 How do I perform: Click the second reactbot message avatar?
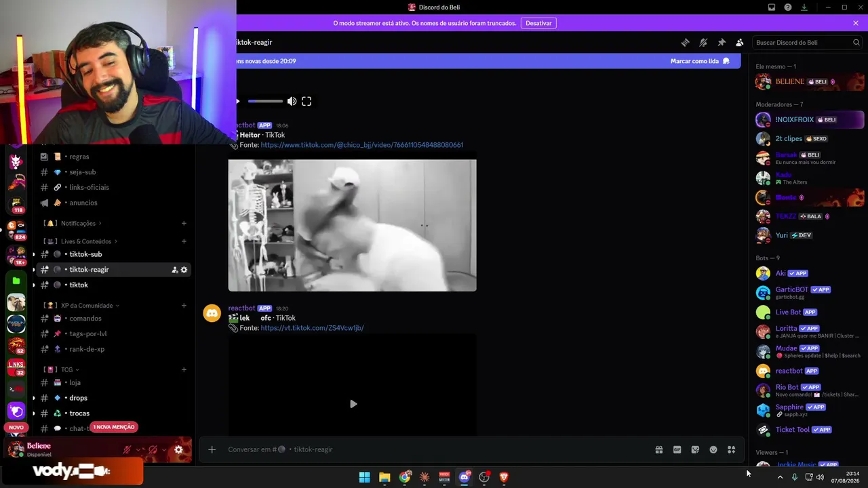(212, 313)
